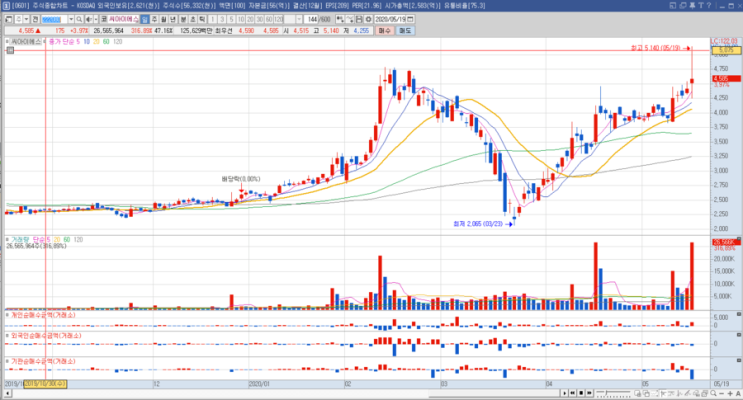743x400 pixels.
Task: Click the fast-forward button in bottom playback bar
Action: pyautogui.click(x=589, y=393)
